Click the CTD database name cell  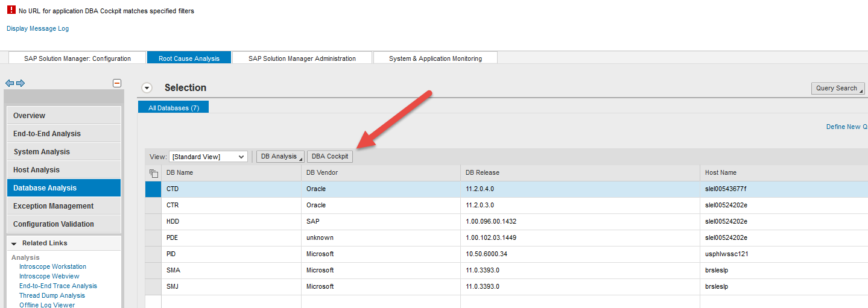(232, 189)
